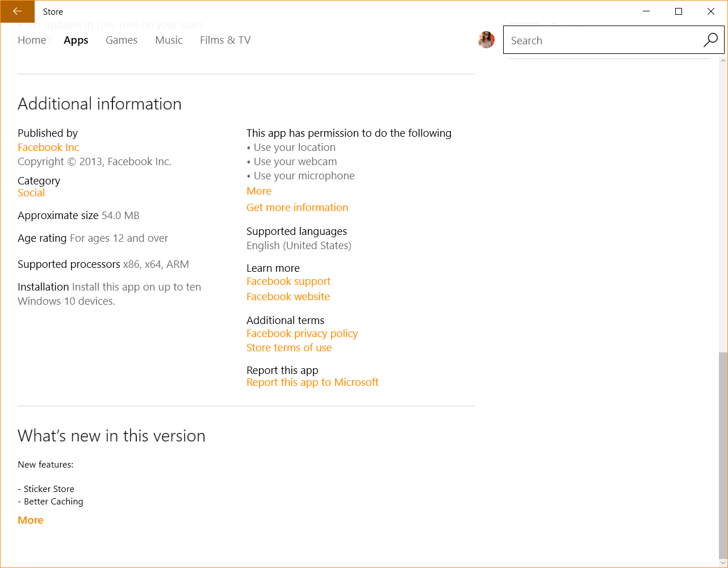The height and width of the screenshot is (568, 728).
Task: Click the back arrow button
Action: tap(17, 11)
